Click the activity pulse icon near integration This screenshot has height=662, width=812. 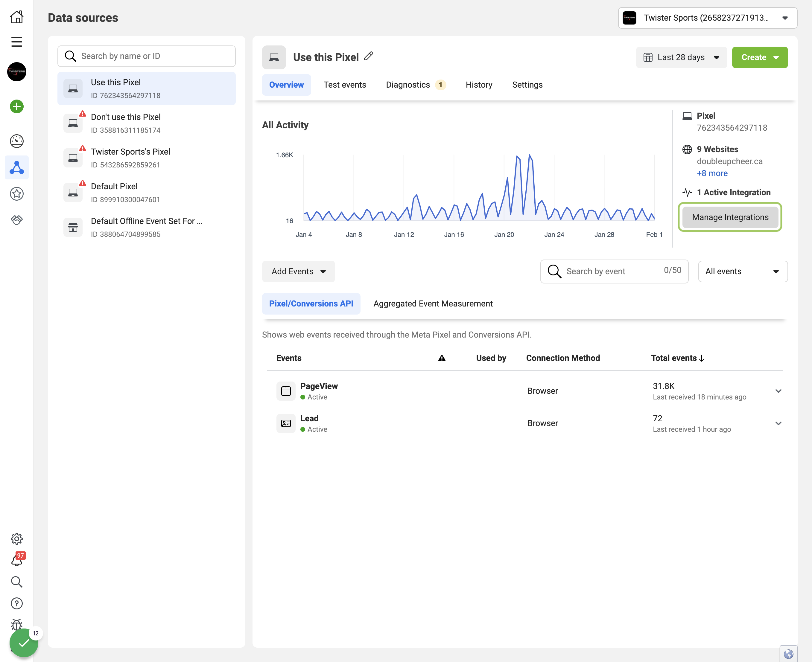pyautogui.click(x=687, y=193)
